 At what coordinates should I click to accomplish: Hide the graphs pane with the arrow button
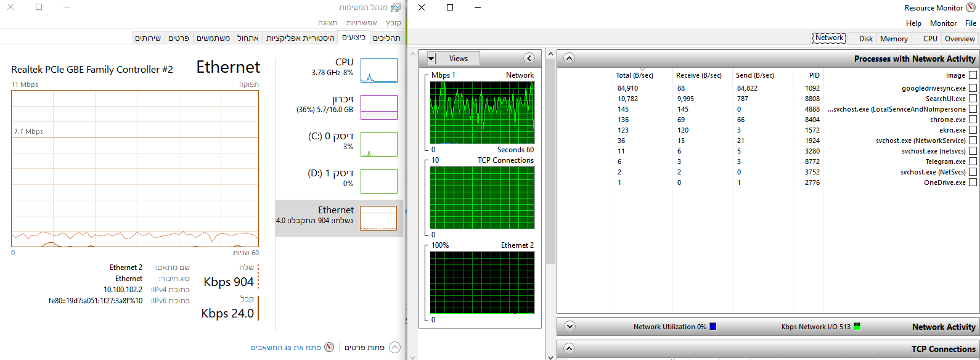coord(529,58)
